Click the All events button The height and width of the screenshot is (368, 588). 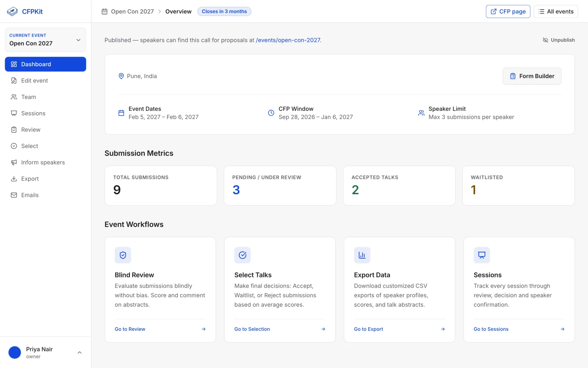[556, 11]
